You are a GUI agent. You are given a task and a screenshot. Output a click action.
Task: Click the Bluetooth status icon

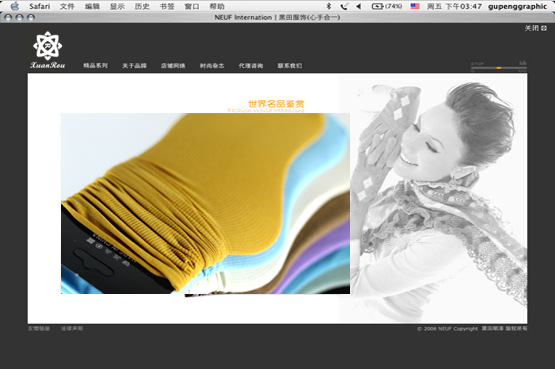328,6
